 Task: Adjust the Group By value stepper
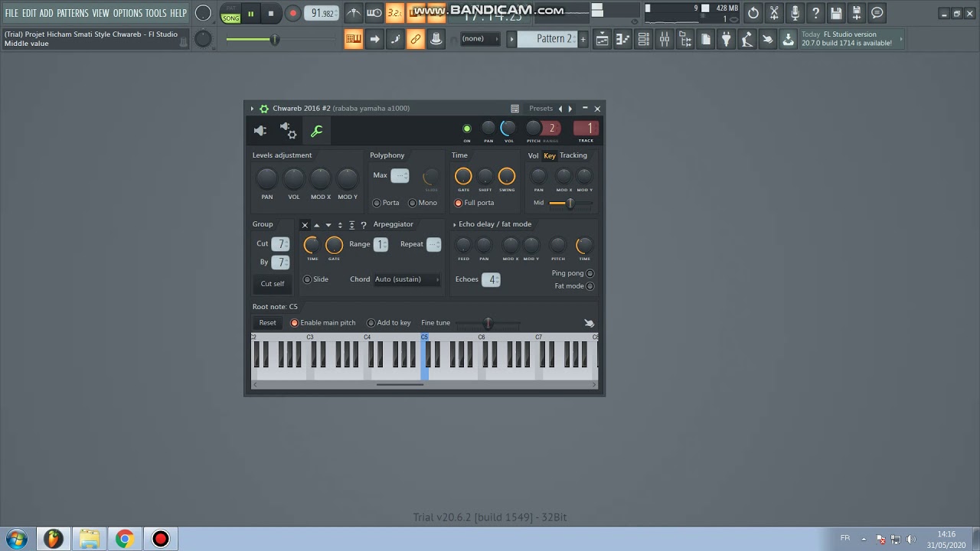coord(281,262)
